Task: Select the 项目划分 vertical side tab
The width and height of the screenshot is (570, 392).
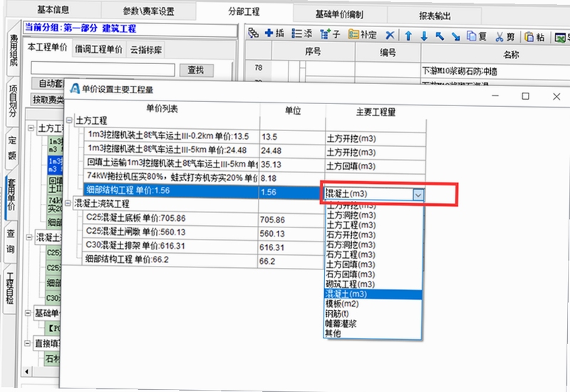Action: coord(12,100)
